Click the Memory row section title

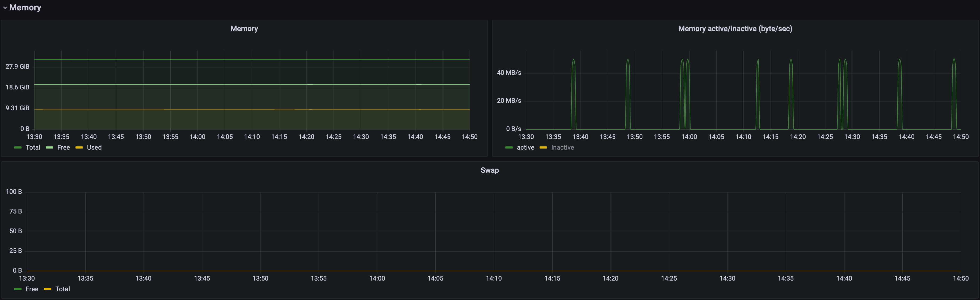25,8
